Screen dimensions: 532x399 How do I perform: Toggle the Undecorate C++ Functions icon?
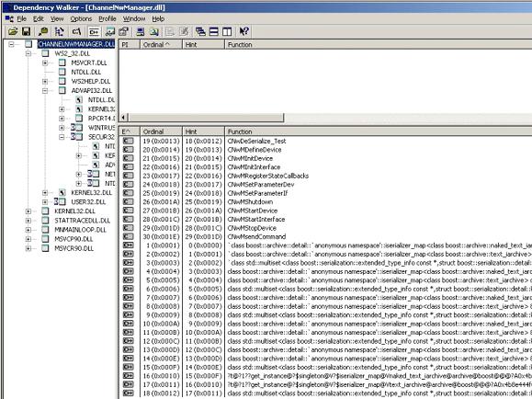(x=94, y=31)
